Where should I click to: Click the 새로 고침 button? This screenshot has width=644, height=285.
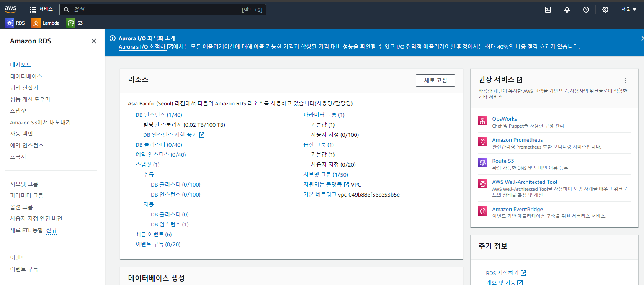[435, 80]
